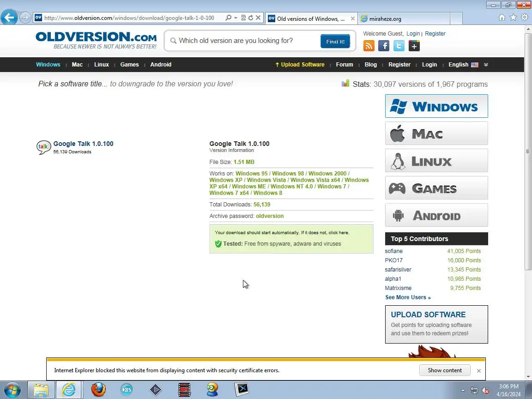
Task: Click the UPLOAD SOFTWARE promo box
Action: (436, 324)
